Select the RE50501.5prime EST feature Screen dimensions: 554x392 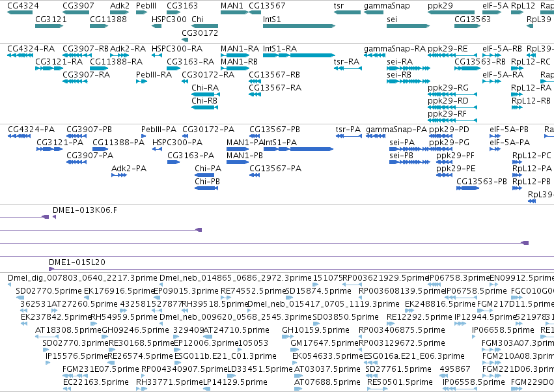[x=378, y=389]
